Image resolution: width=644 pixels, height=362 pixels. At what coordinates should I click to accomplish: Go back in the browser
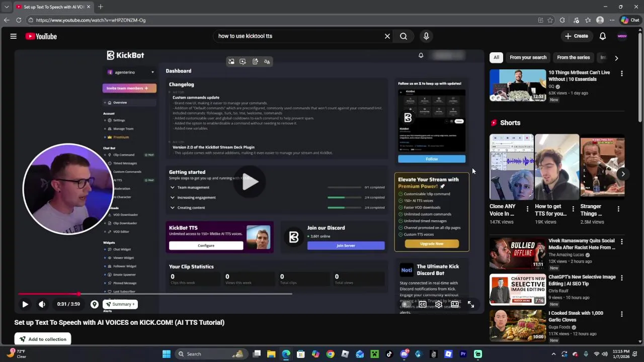click(7, 20)
